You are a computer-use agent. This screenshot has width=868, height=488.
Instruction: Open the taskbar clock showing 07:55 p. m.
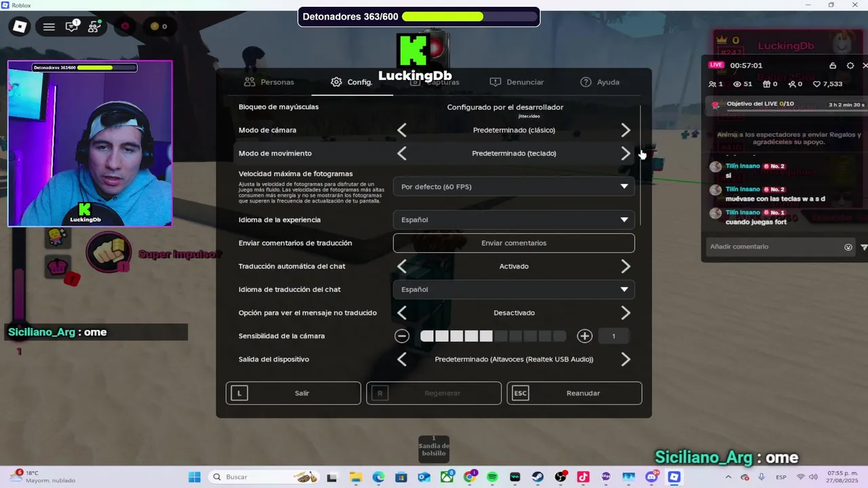842,476
